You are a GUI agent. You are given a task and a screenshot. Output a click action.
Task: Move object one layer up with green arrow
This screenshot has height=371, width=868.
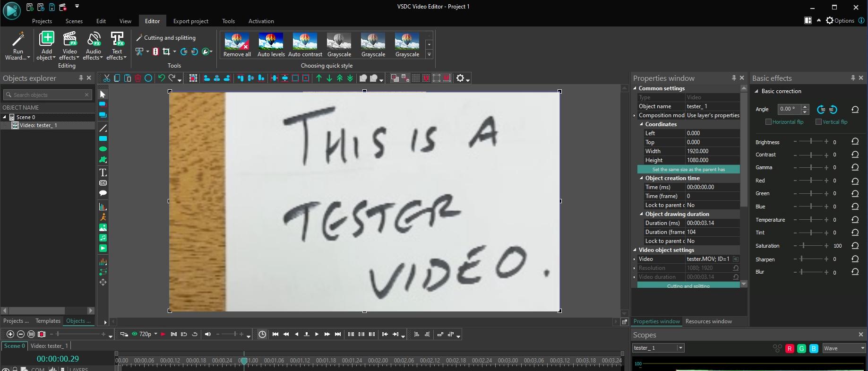tap(319, 78)
